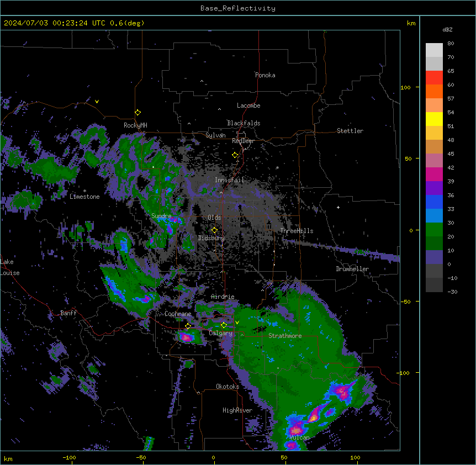Screen dimensions: 476x465
Task: Click the km unit label at top right
Action: click(x=411, y=23)
